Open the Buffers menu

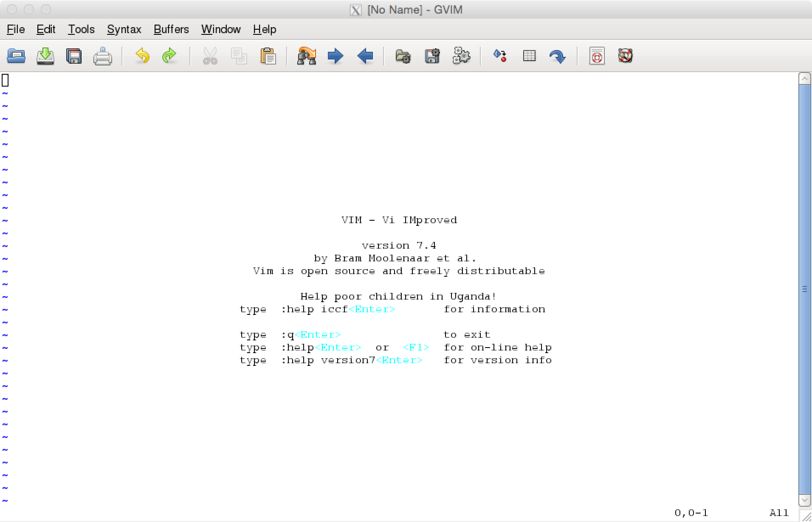[171, 29]
